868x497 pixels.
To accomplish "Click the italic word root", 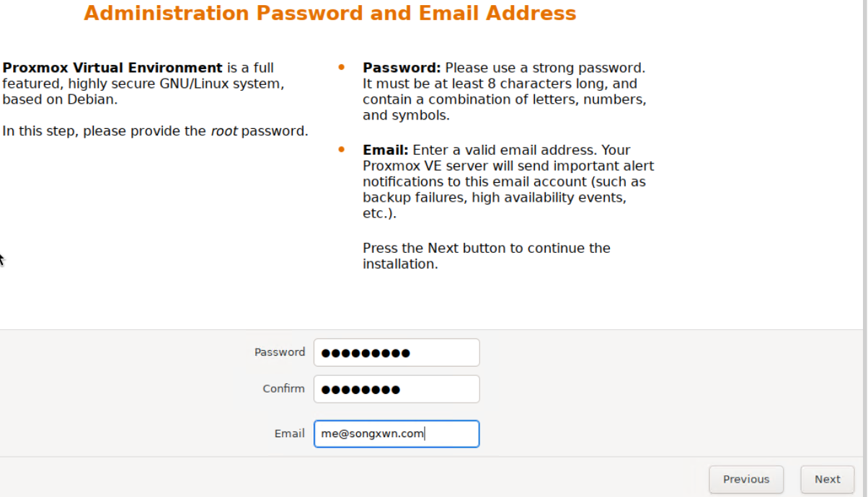I will [x=224, y=131].
